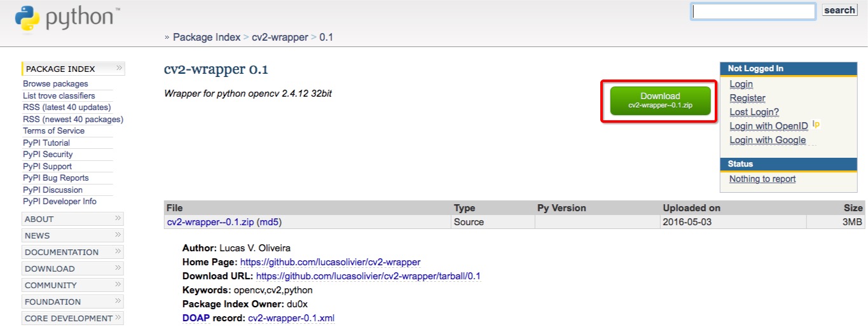
Task: Open PyPI Tutorial link
Action: (46, 143)
